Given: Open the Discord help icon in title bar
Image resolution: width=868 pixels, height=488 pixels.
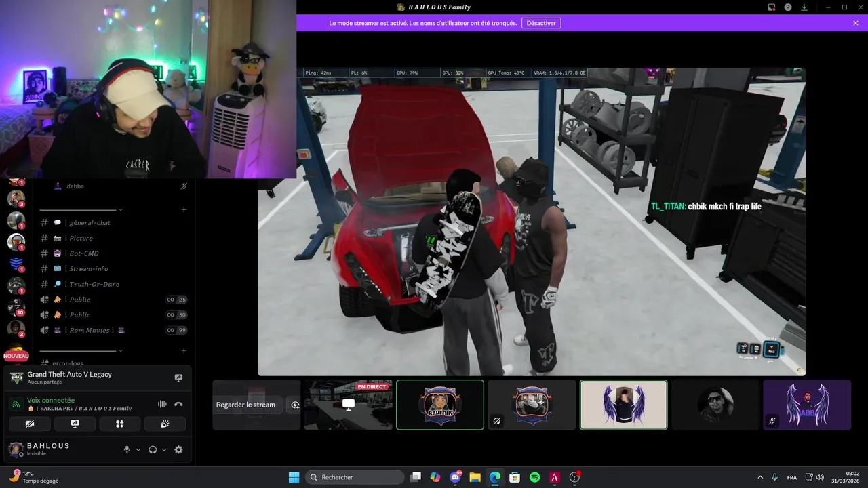Looking at the screenshot, I should click(788, 7).
